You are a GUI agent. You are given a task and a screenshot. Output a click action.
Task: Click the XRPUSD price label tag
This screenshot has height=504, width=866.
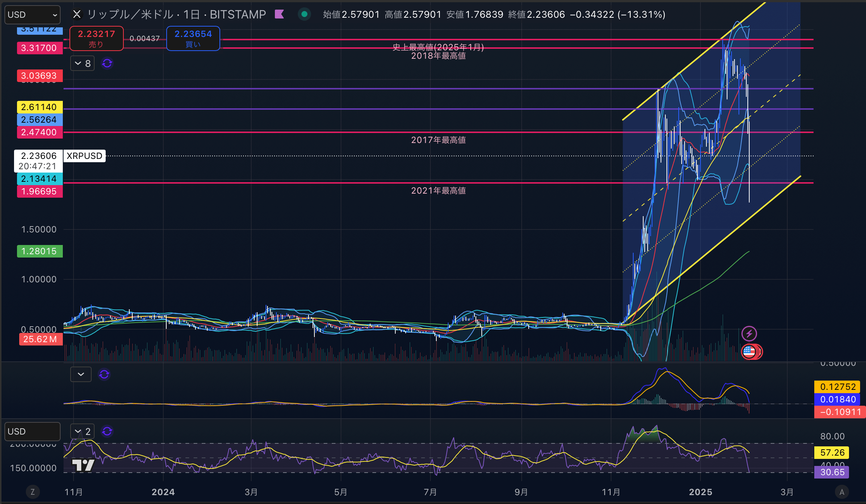tap(85, 156)
